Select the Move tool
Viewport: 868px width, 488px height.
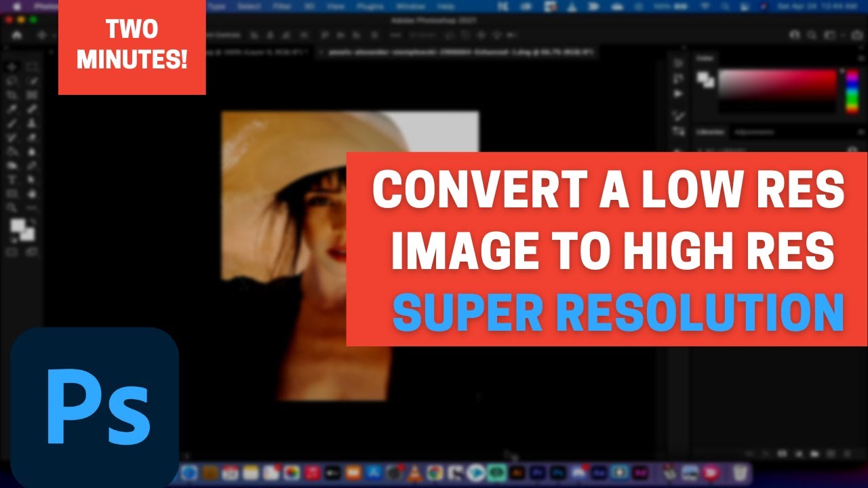[11, 66]
